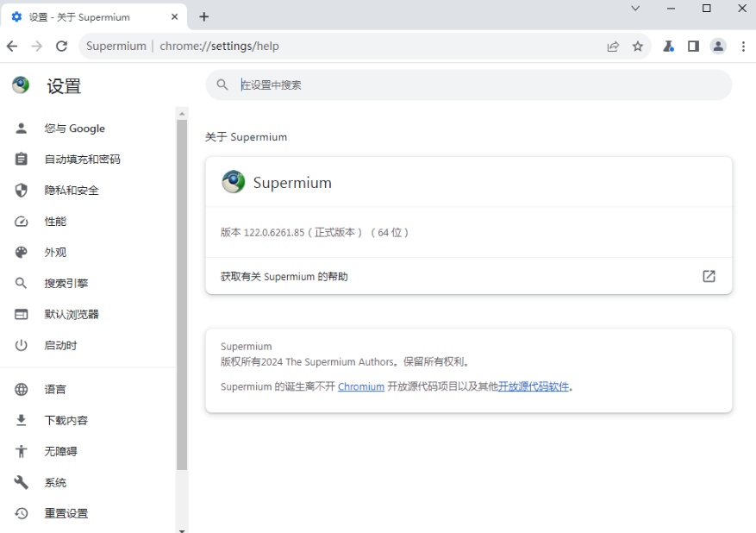Reload the current page
The image size is (756, 533).
click(62, 47)
